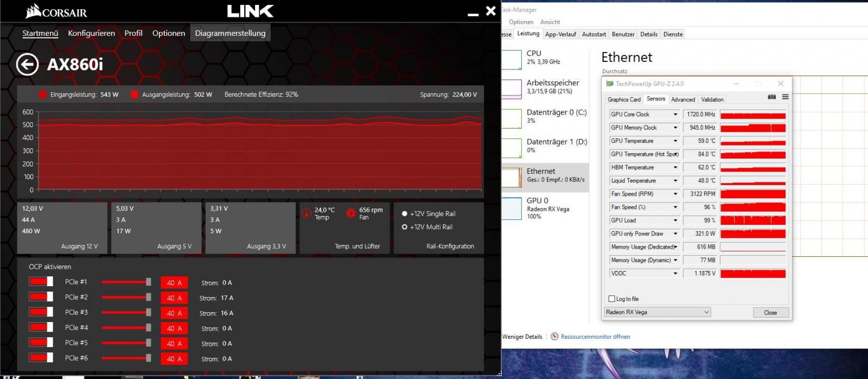Open Startmenü in Corsair Link
Viewport: 868px width, 379px height.
point(40,33)
